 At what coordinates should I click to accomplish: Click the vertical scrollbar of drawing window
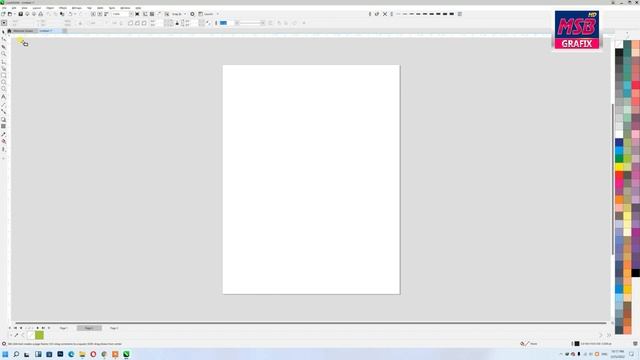click(612, 180)
